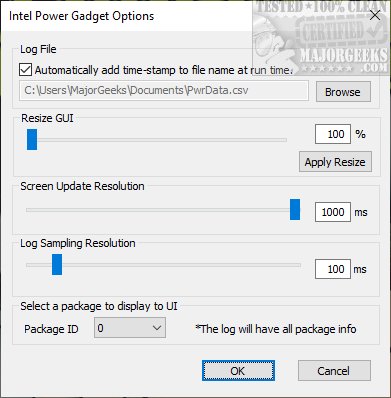
Task: Click the Screen Update 1000 ms field
Action: [333, 212]
